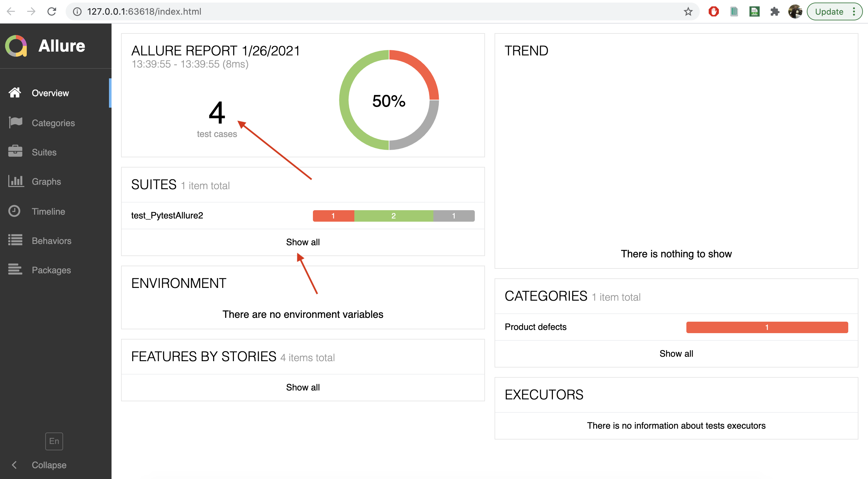This screenshot has height=479, width=868.
Task: Switch to the Packages section
Action: coord(51,270)
